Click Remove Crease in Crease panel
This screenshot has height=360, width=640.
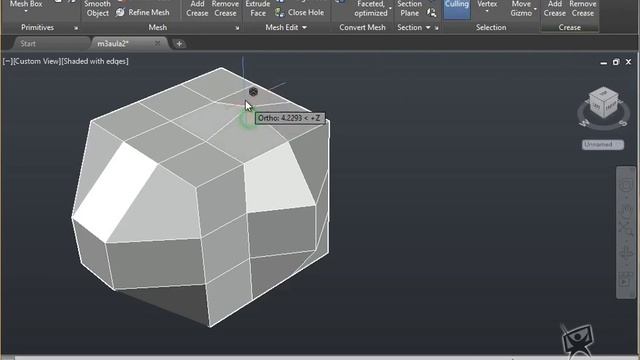[583, 9]
